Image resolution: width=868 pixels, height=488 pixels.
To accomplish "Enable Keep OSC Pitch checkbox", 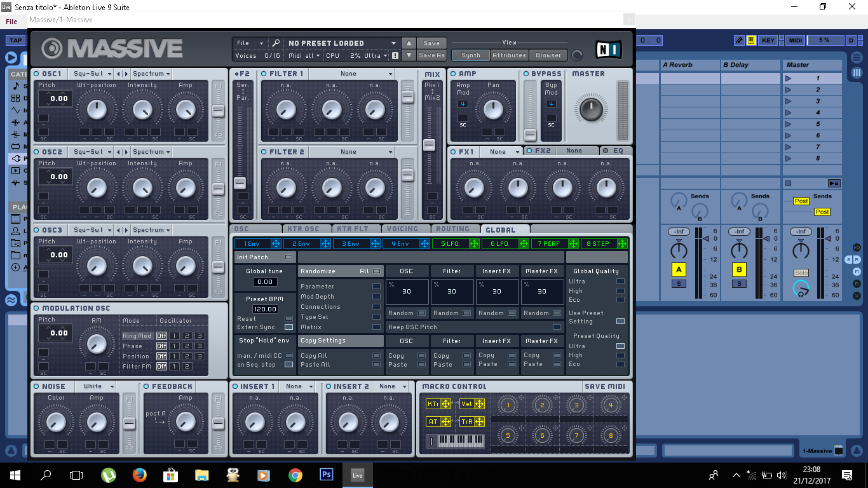I will click(x=557, y=327).
